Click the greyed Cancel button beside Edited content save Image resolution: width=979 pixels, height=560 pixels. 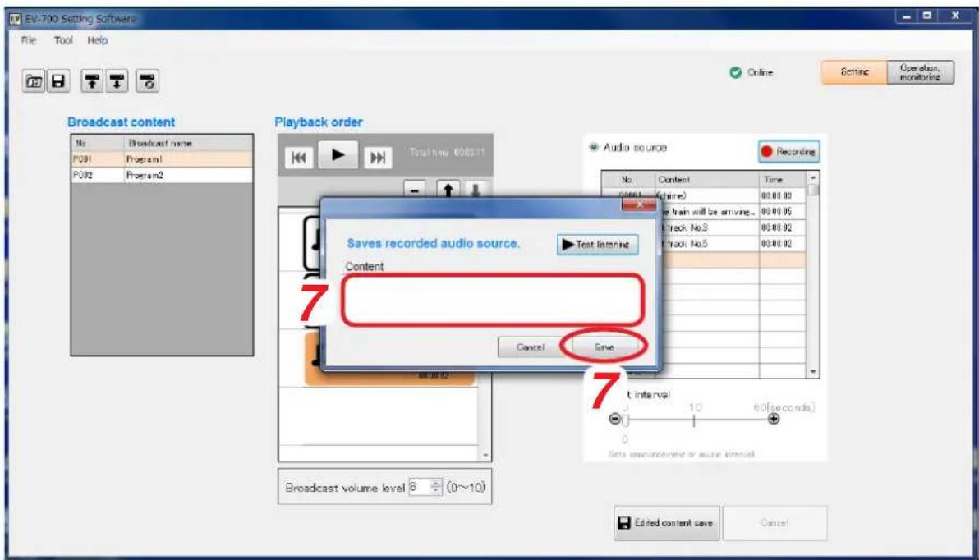coord(774,523)
